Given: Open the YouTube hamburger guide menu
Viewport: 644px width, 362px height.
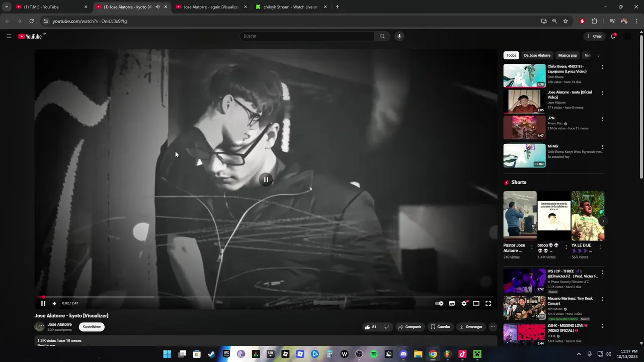Looking at the screenshot, I should tap(9, 36).
